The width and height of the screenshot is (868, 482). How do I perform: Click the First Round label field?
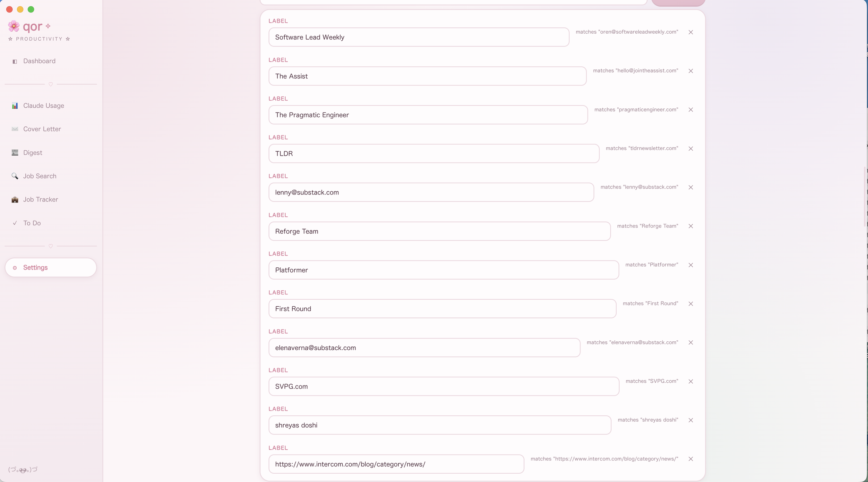(x=442, y=309)
